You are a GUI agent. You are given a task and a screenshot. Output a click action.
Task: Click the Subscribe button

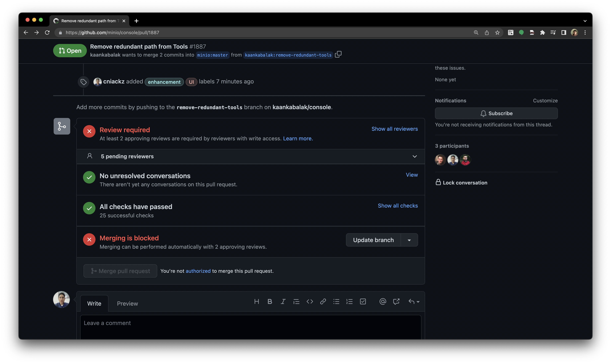click(x=496, y=113)
